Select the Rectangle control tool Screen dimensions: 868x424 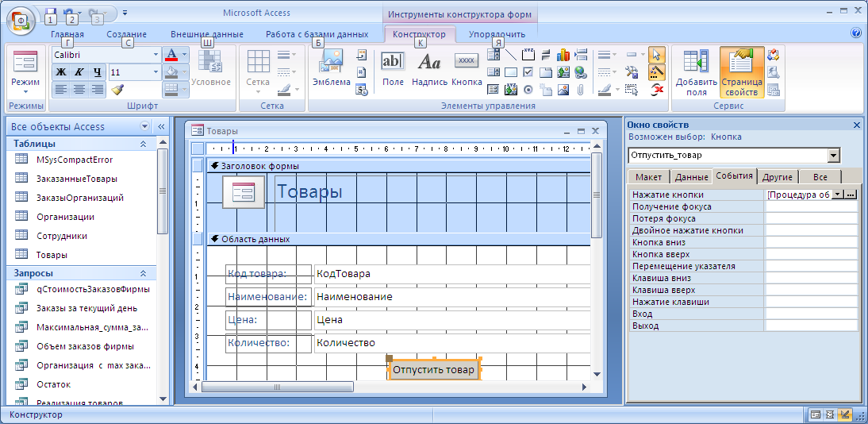(x=511, y=72)
